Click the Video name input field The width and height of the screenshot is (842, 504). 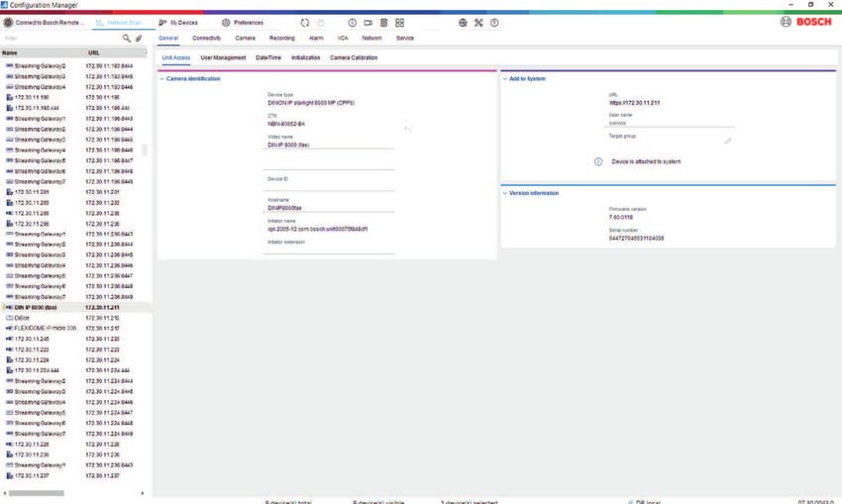330,145
